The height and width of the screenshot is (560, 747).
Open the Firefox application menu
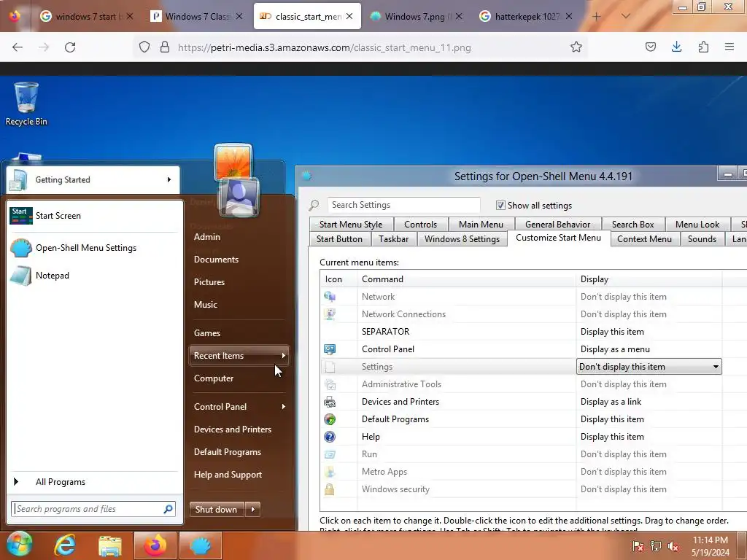pyautogui.click(x=729, y=47)
